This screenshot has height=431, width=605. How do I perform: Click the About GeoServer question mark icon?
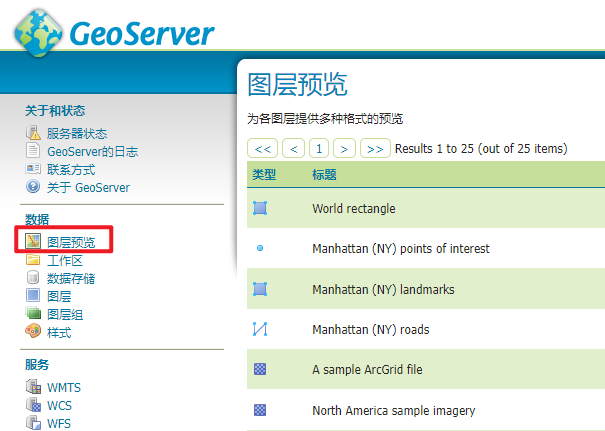33,186
